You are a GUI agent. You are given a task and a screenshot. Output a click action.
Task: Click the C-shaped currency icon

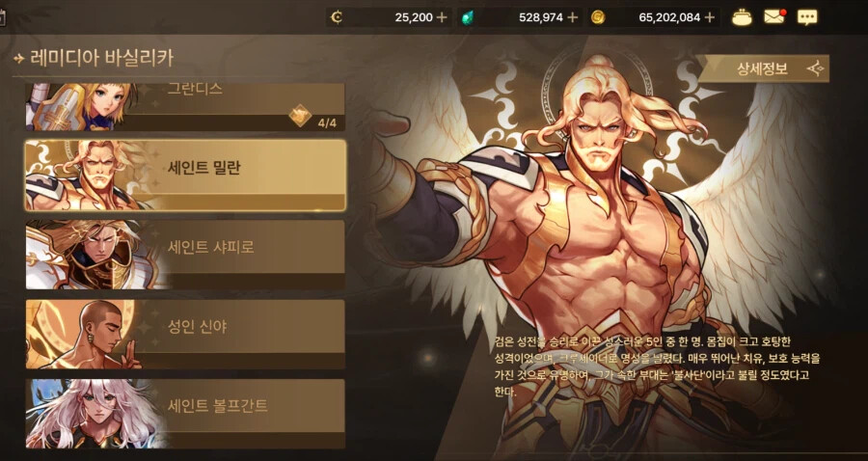pyautogui.click(x=336, y=17)
